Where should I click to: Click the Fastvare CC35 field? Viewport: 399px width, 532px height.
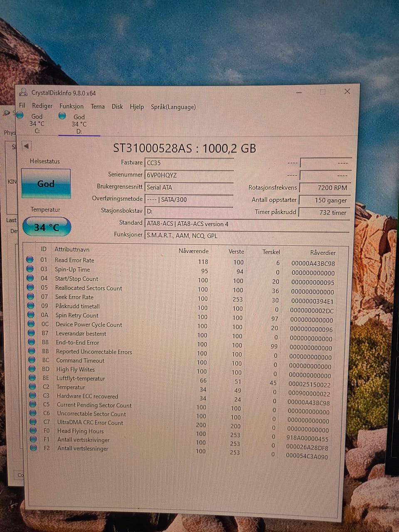[x=189, y=163]
